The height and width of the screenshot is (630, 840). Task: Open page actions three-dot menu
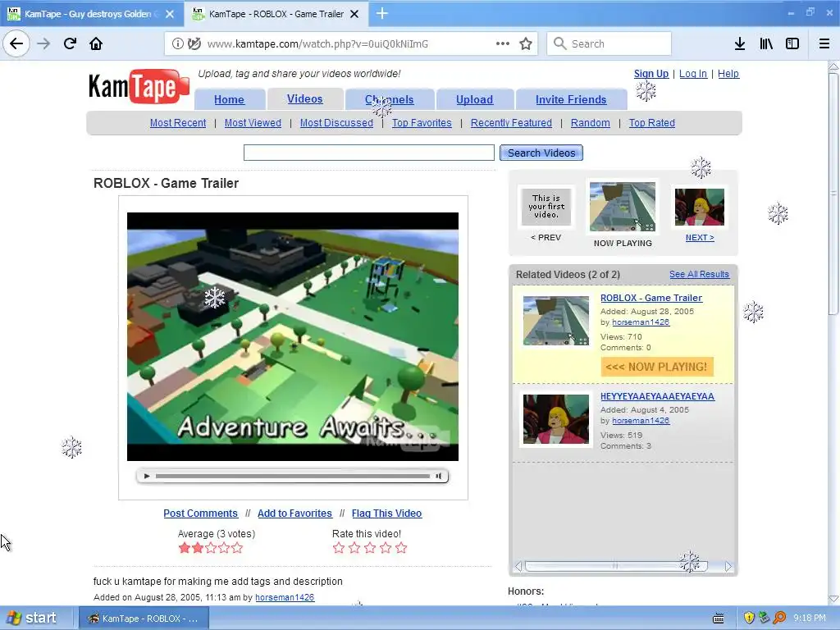(x=503, y=43)
